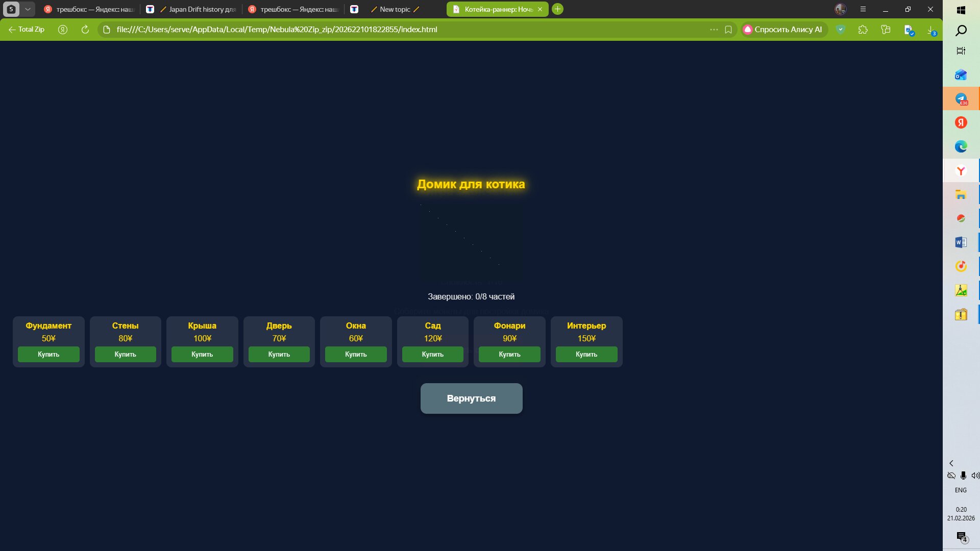Open Microsoft Word from the taskbar
This screenshot has width=980, height=551.
961,242
